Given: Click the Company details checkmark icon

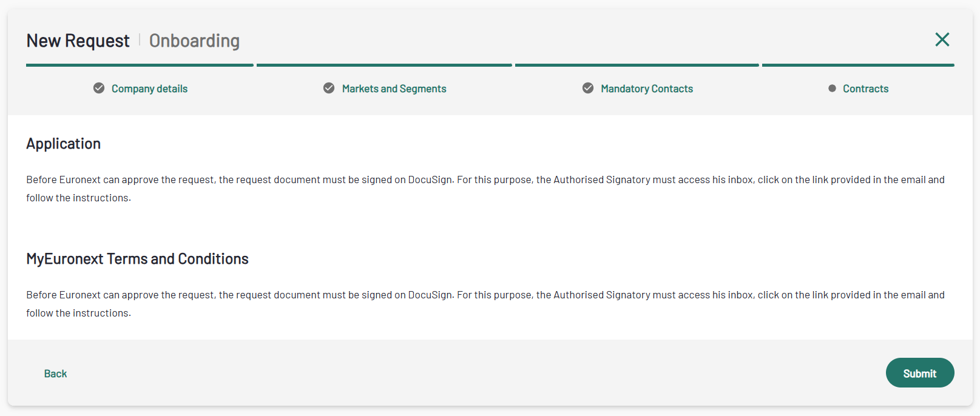Looking at the screenshot, I should click(99, 89).
